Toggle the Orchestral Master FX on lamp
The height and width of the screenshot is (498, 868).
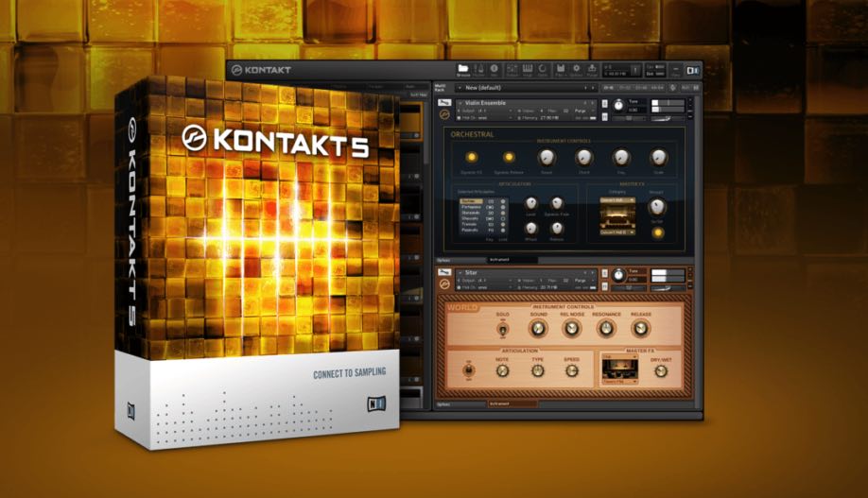[657, 232]
